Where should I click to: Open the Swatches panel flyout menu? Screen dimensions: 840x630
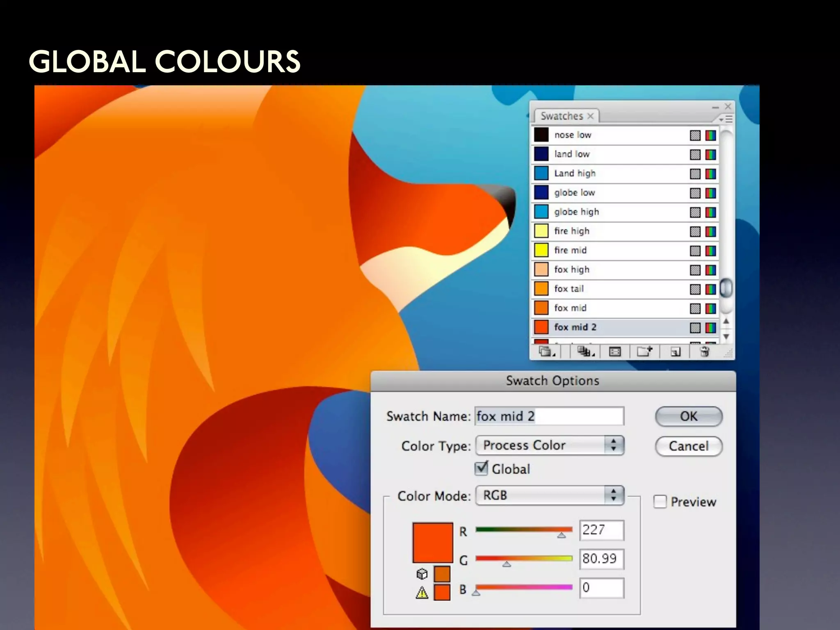[726, 119]
